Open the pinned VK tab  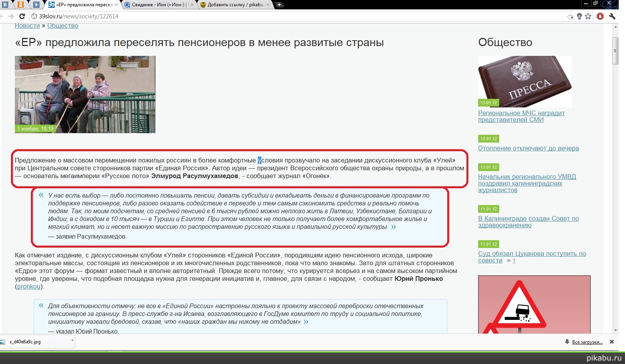click(x=5, y=5)
